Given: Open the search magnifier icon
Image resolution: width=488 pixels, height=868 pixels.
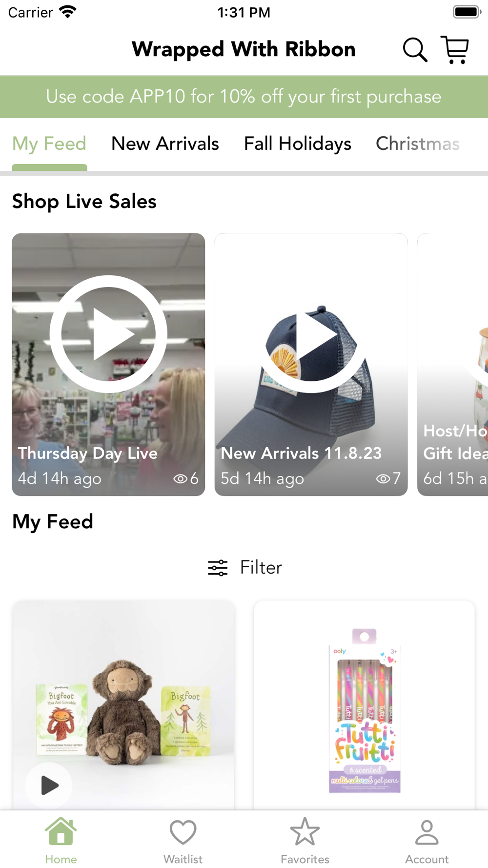Looking at the screenshot, I should click(415, 50).
